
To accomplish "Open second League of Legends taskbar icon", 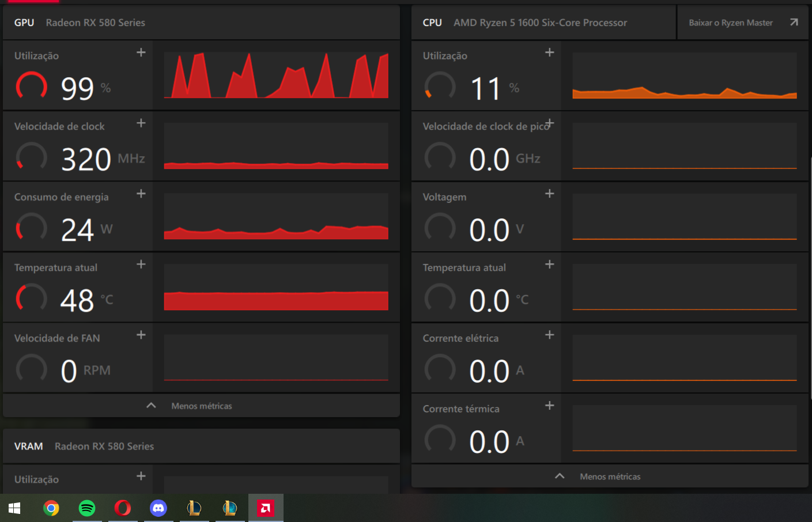I will pos(230,508).
